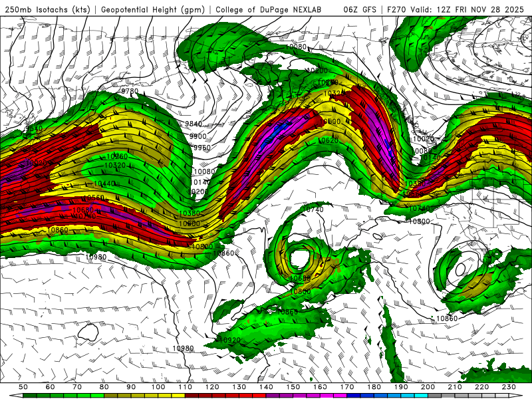Click the '9900' height contour label
532x399 pixels.
198,136
